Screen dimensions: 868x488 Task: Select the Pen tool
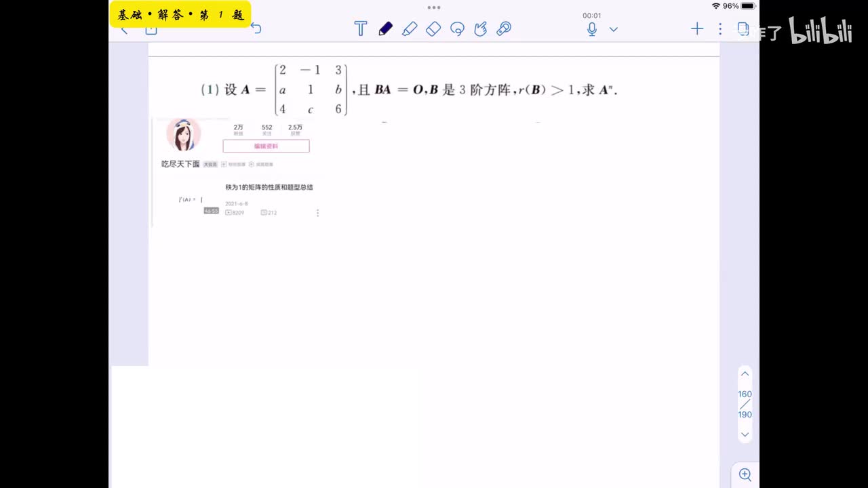tap(385, 28)
